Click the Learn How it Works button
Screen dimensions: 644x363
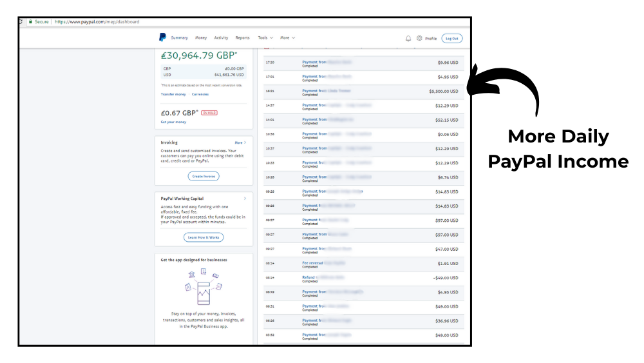pos(204,237)
